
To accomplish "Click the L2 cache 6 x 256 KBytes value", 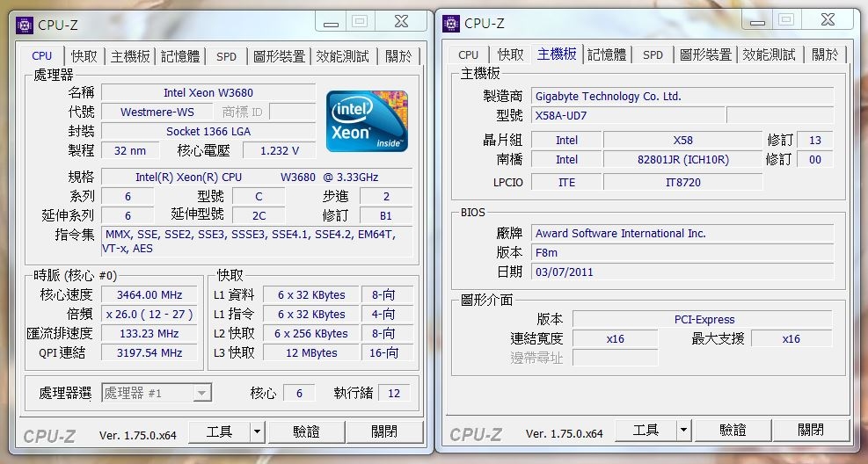I will tap(311, 334).
